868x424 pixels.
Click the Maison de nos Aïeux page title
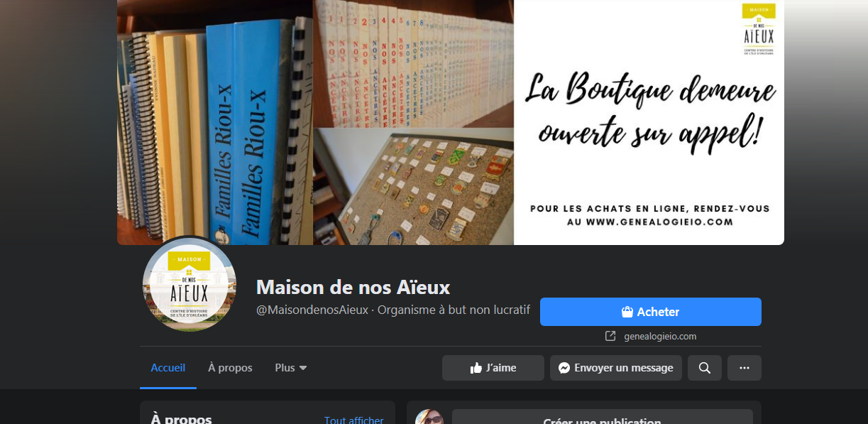click(x=353, y=287)
